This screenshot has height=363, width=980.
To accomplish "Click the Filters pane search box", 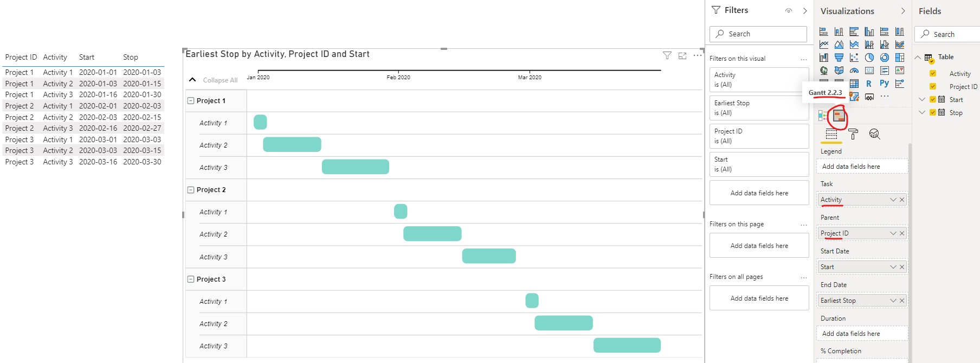I will (x=758, y=34).
